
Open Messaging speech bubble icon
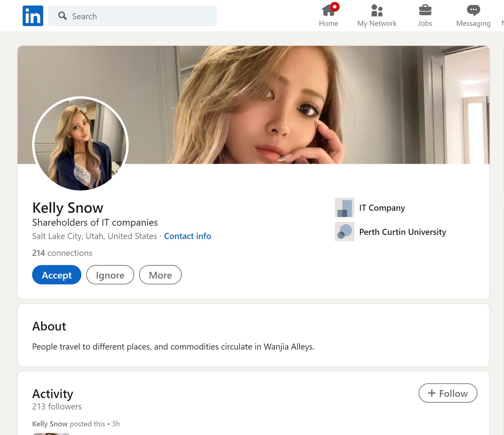[x=473, y=11]
